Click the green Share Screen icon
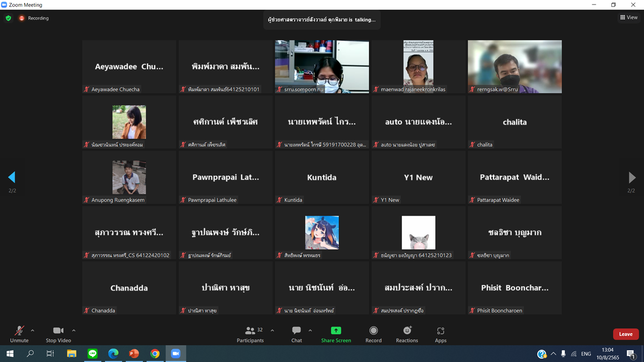 tap(336, 331)
